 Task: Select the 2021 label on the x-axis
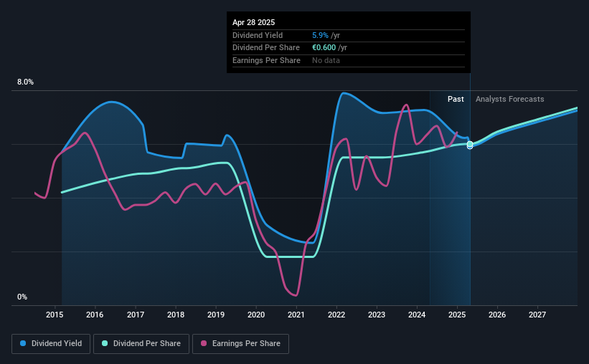[x=296, y=315]
